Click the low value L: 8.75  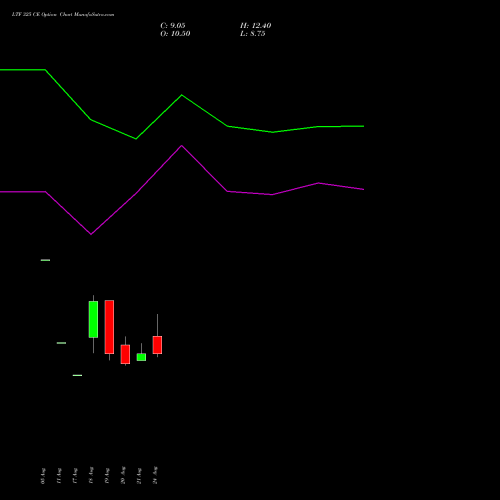pos(253,34)
